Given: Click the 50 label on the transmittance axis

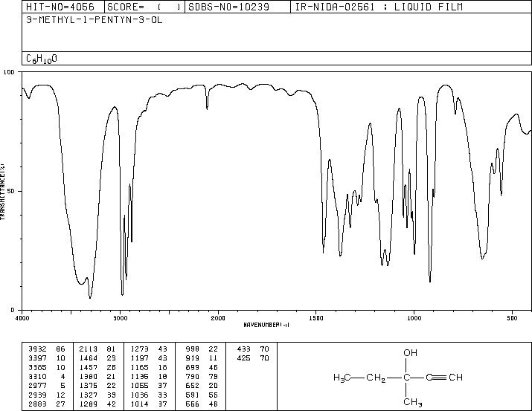Looking at the screenshot, I should point(12,191).
